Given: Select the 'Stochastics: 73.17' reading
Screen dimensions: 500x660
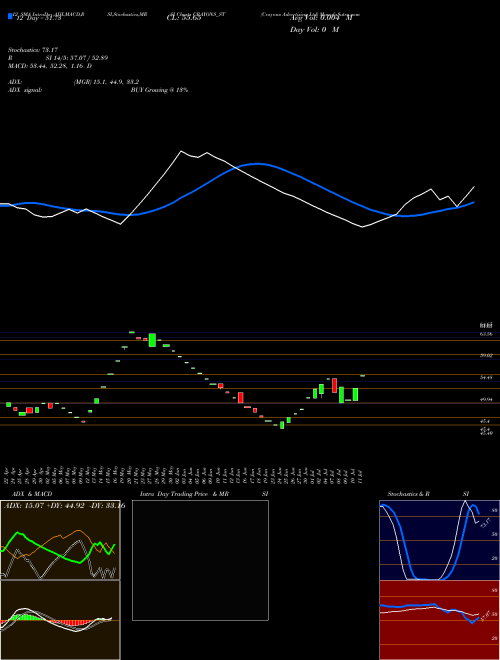Looking at the screenshot, I should 32,50.
